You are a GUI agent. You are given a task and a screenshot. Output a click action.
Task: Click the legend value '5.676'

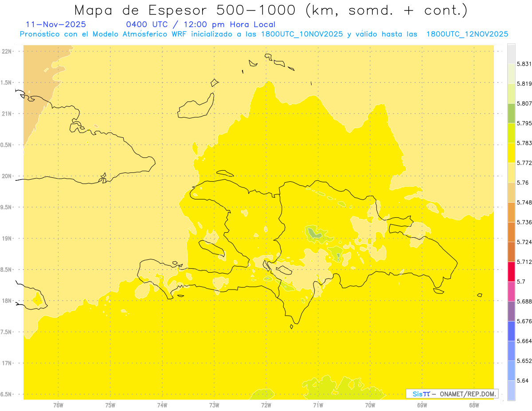pos(524,321)
